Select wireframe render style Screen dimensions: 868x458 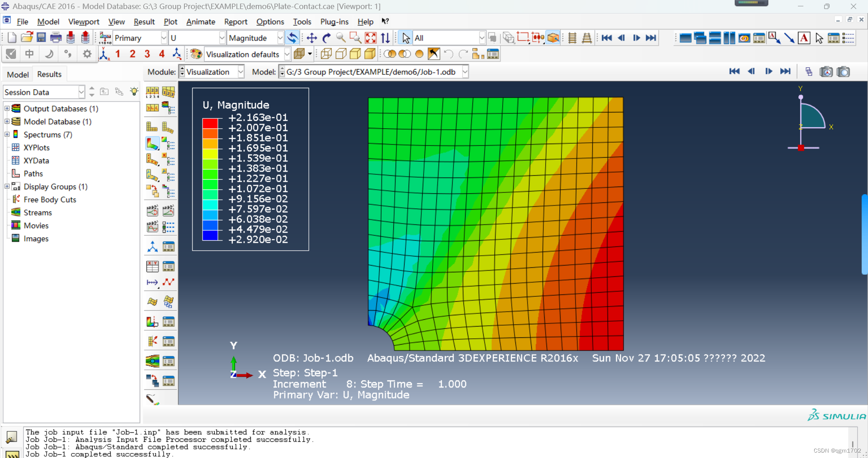pyautogui.click(x=326, y=54)
